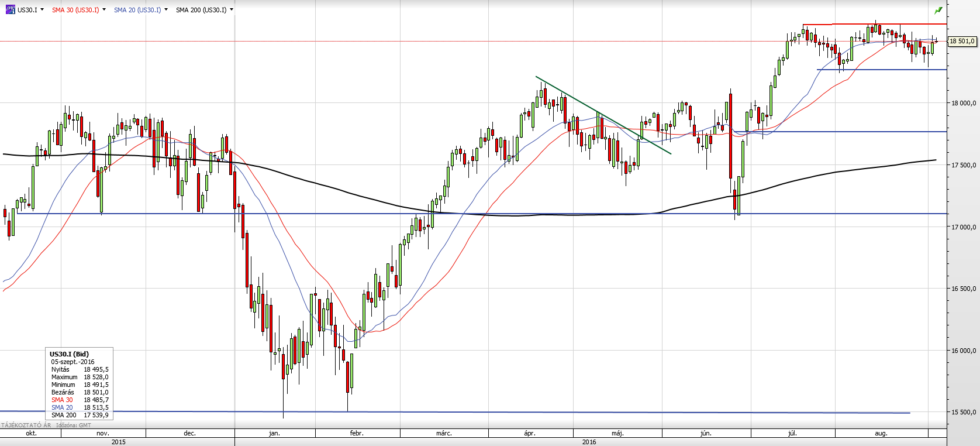Viewport: 980px width, 446px height.
Task: Click the 'Időzóna: GMT' timezone label
Action: 74,426
